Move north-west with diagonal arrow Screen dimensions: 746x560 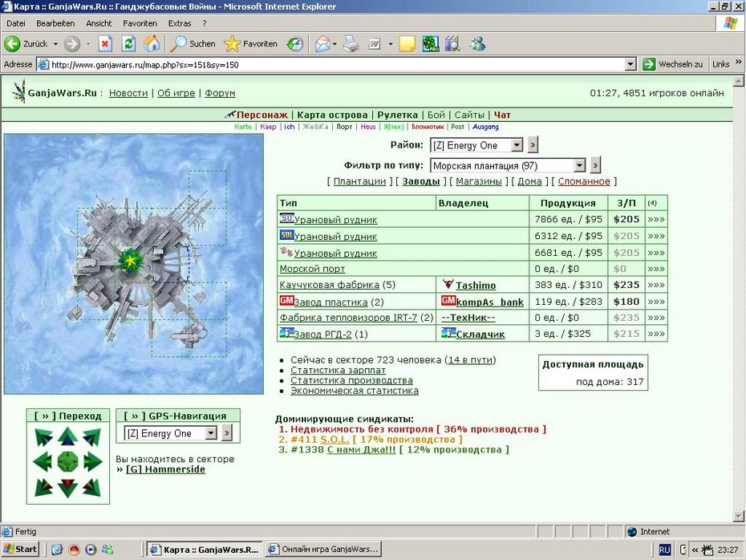pos(44,436)
